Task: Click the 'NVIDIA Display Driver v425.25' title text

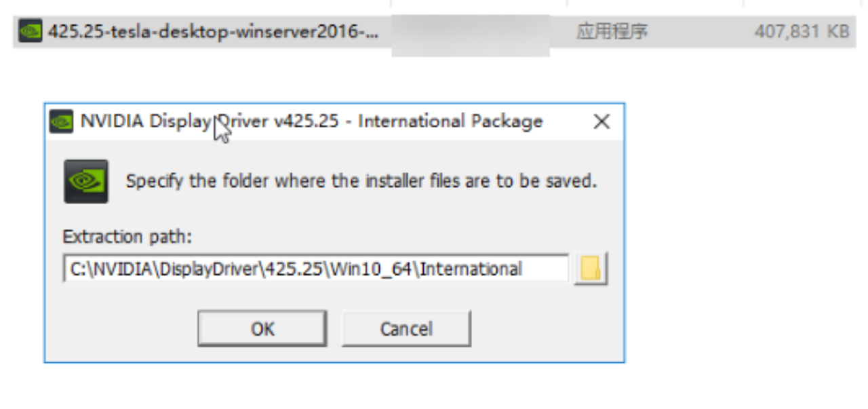Action: 209,121
